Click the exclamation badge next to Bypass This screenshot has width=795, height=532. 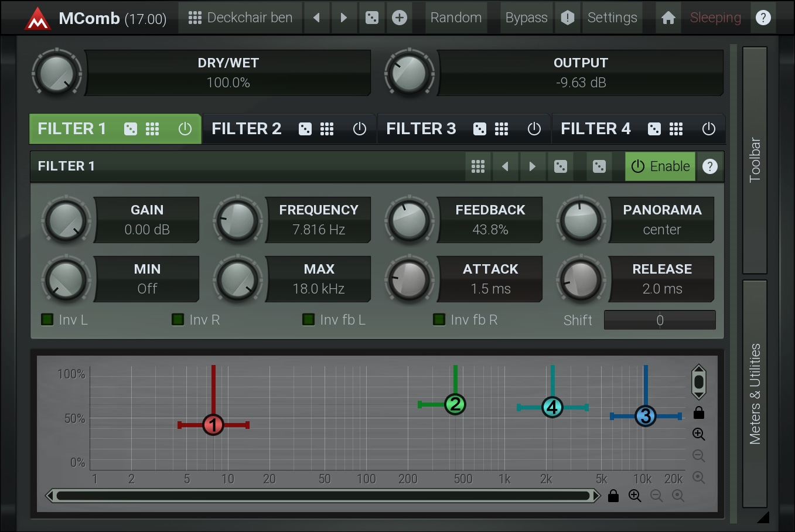click(567, 18)
